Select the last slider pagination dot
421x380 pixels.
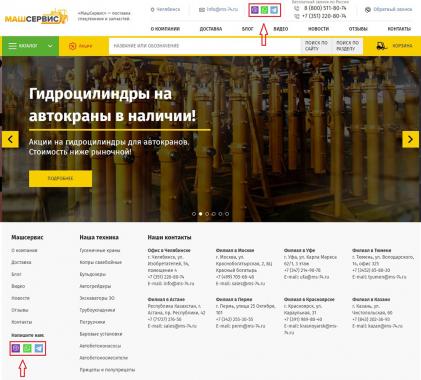click(227, 214)
